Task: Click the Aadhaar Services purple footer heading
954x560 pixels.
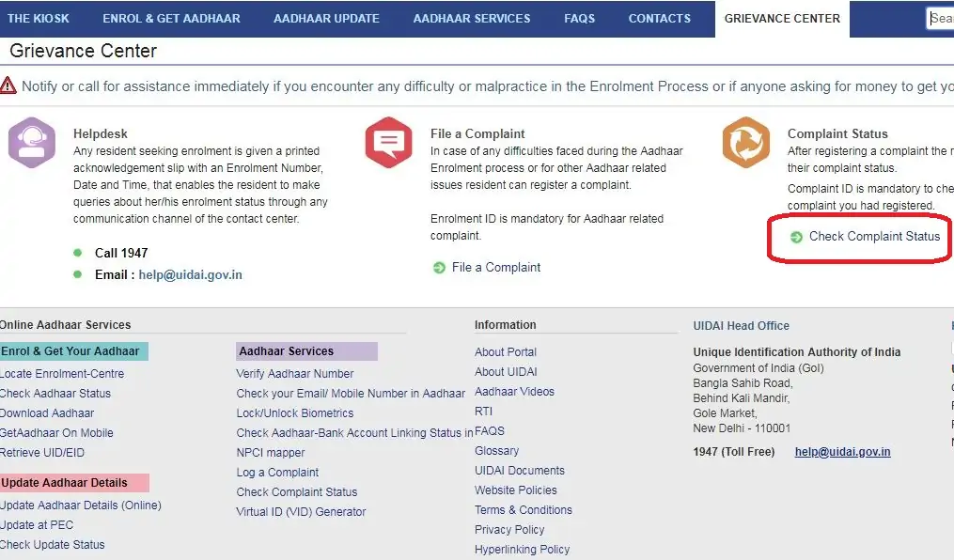Action: 306,351
